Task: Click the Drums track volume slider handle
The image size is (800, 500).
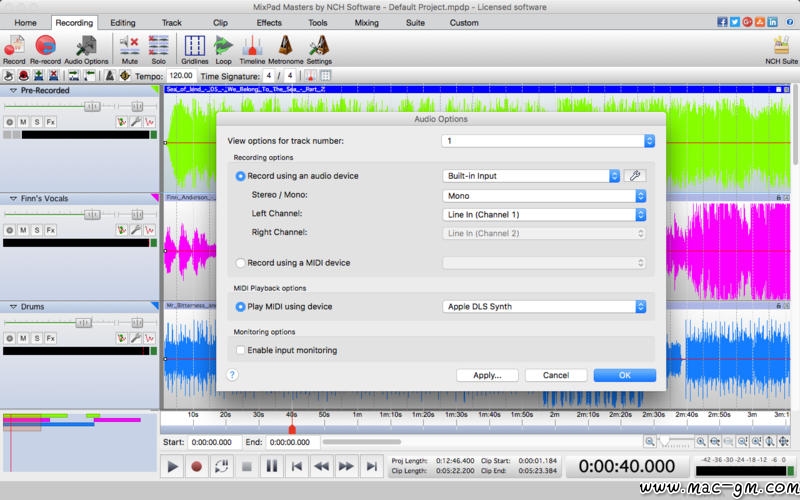Action: pos(84,322)
